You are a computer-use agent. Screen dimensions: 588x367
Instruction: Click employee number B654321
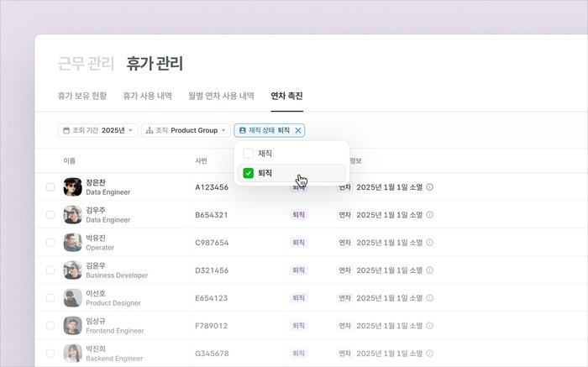click(212, 215)
